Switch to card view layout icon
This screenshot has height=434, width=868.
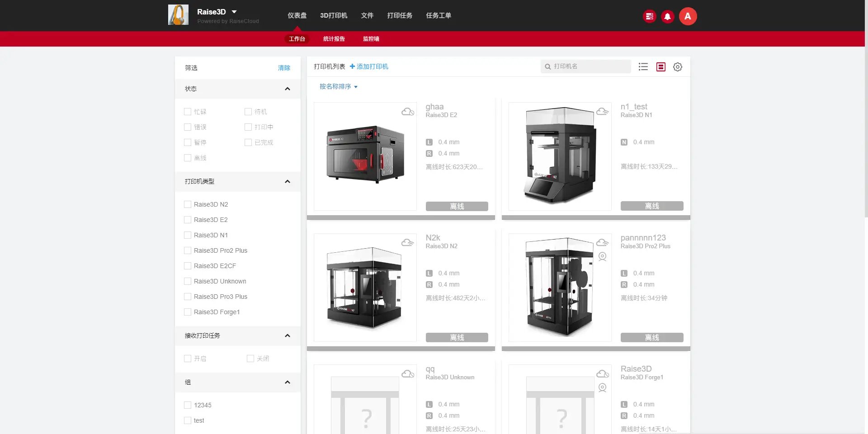[x=660, y=67]
